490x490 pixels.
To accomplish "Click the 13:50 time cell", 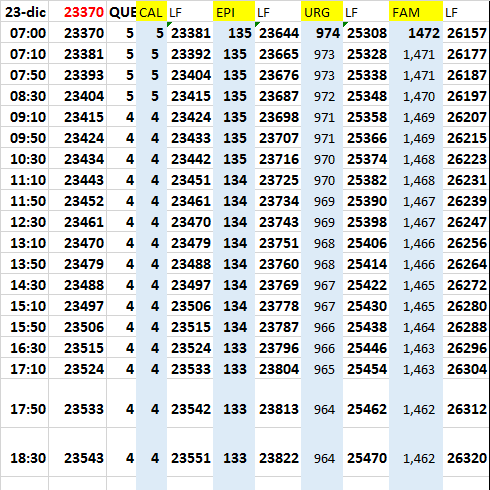I will (25, 264).
